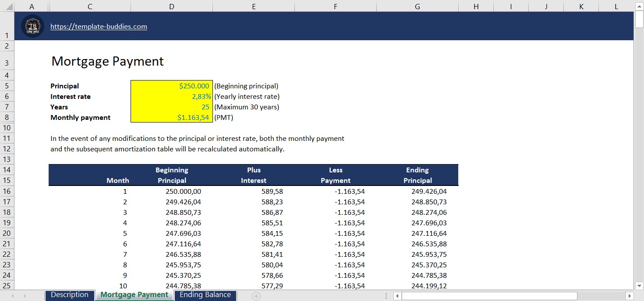Click vertical scrollbar down arrow

tap(639, 286)
